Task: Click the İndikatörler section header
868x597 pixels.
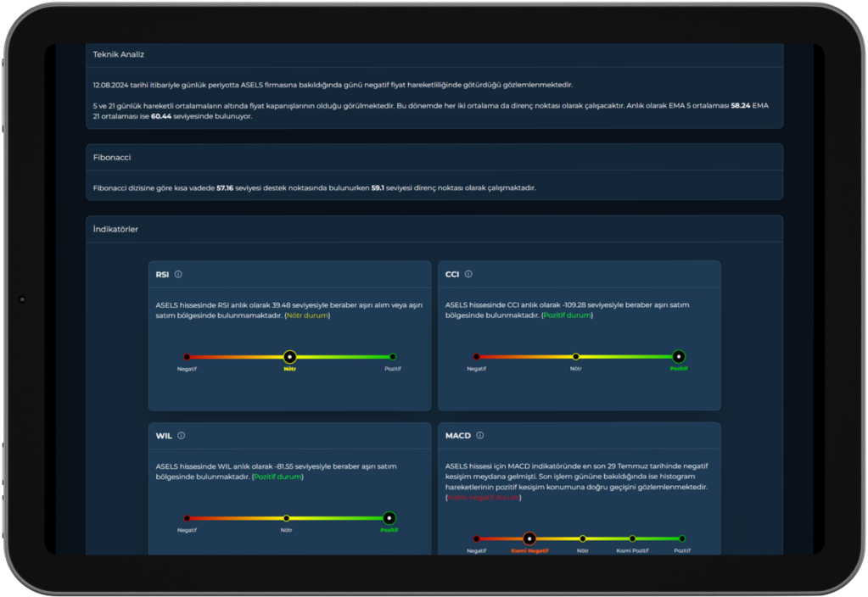Action: pyautogui.click(x=115, y=229)
